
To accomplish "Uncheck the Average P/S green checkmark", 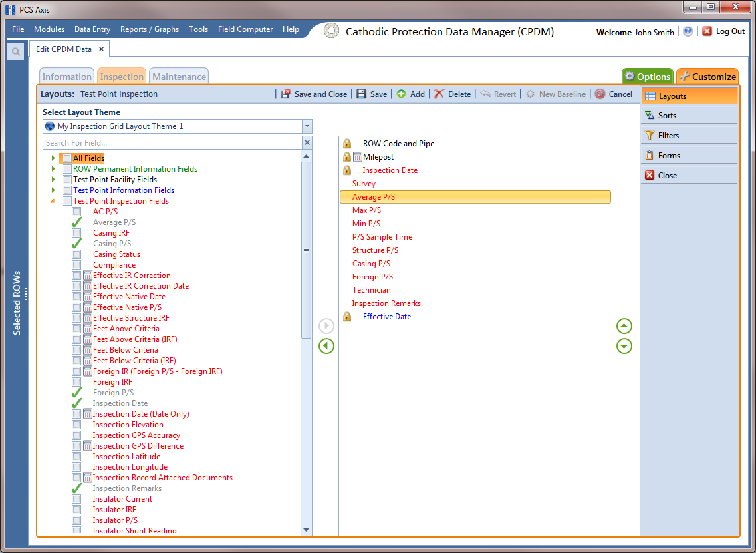I will click(76, 222).
